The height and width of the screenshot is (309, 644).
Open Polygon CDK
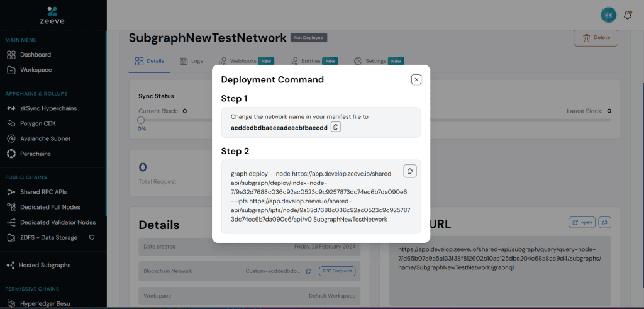pyautogui.click(x=40, y=123)
